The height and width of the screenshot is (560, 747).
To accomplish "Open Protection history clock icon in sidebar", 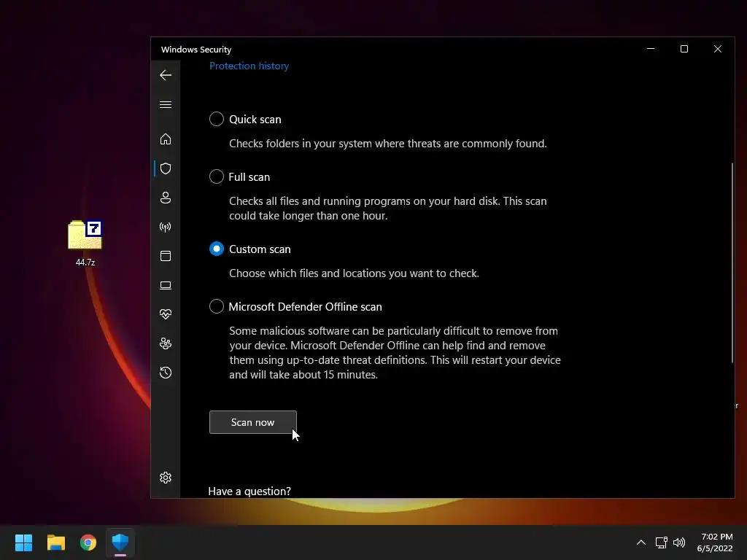I will [x=166, y=373].
